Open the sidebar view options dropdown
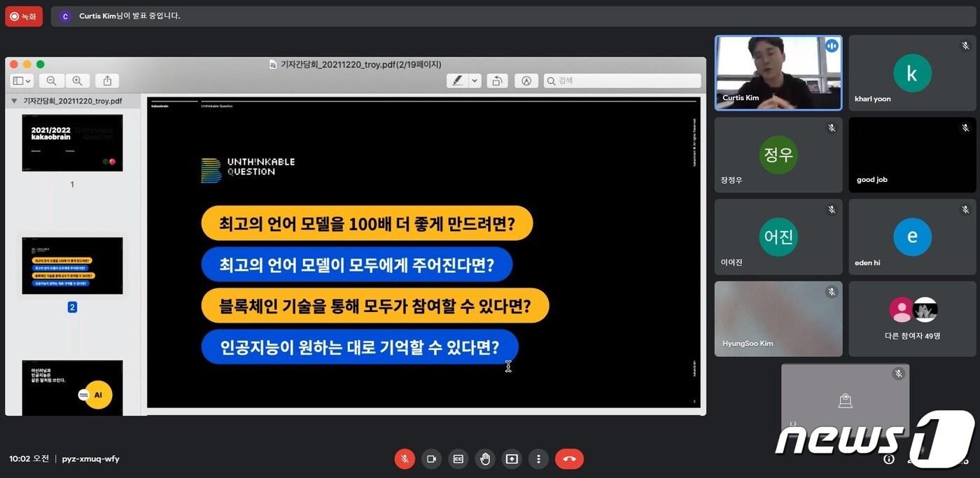The image size is (980, 478). point(21,80)
